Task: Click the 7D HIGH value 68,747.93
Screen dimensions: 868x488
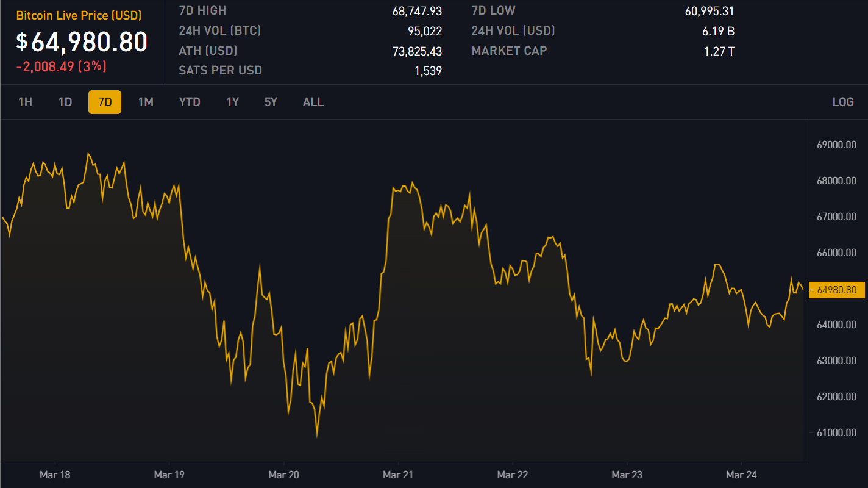Action: click(x=417, y=11)
